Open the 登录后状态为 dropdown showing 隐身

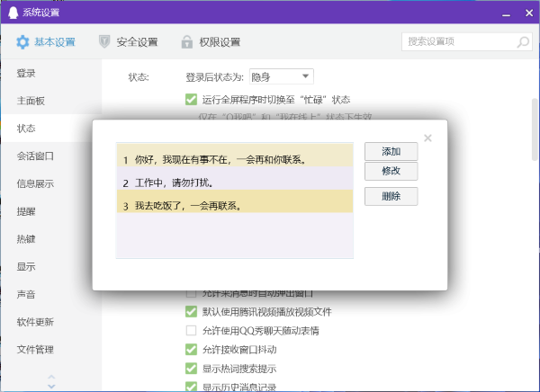pyautogui.click(x=280, y=76)
